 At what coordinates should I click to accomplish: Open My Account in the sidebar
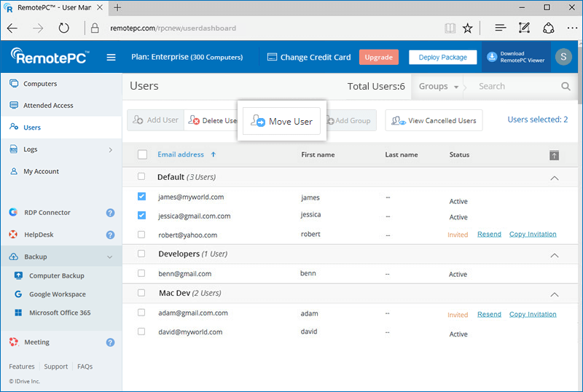pyautogui.click(x=41, y=171)
